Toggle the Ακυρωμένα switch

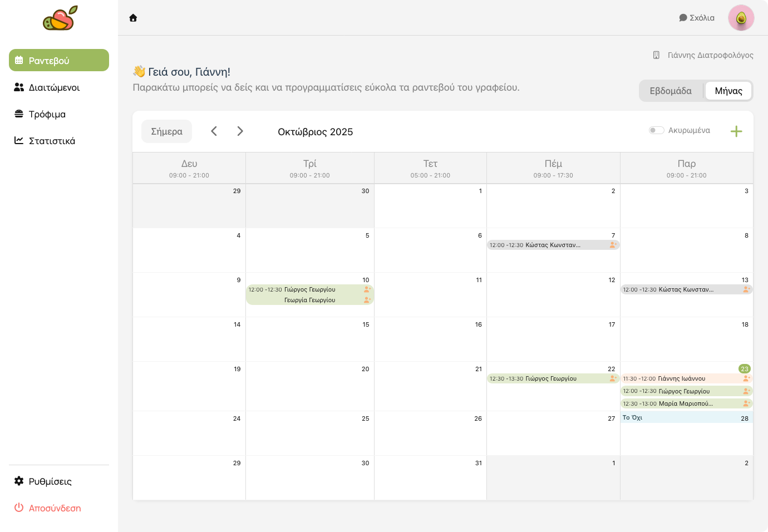pyautogui.click(x=656, y=130)
